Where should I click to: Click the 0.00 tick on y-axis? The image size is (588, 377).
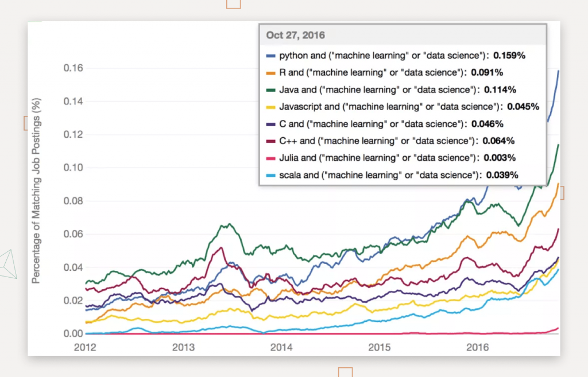(x=73, y=333)
